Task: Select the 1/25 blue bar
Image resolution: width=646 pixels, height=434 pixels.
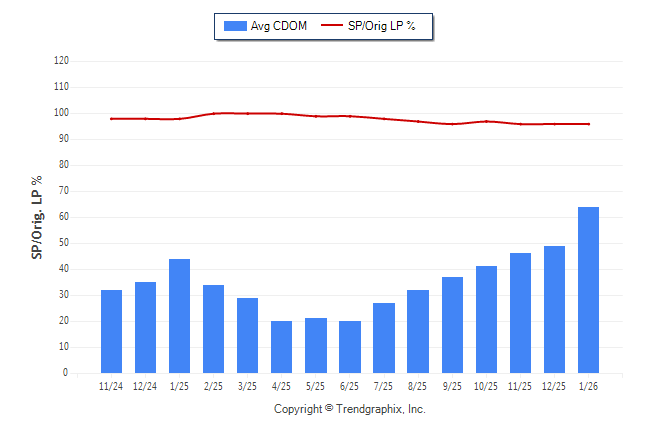Action: tap(180, 316)
